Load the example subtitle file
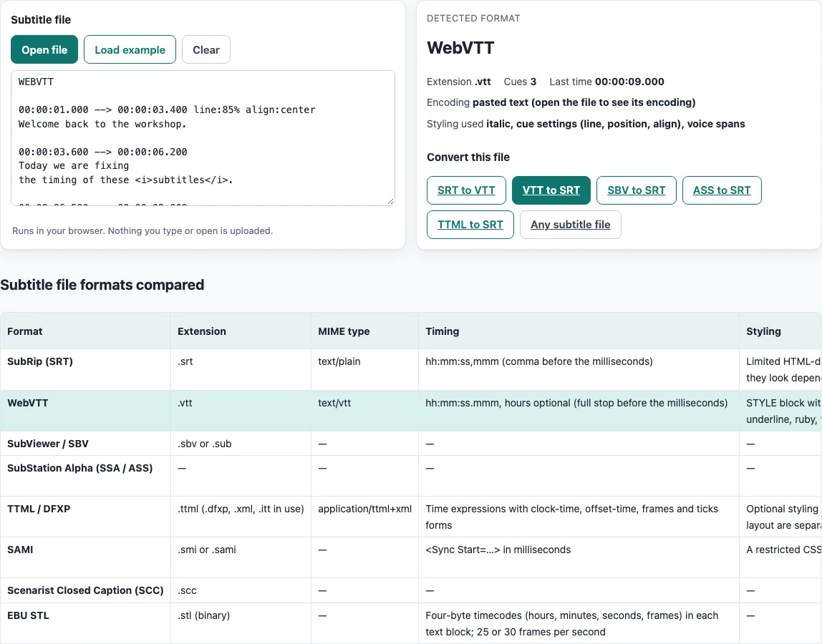822x644 pixels. tap(130, 49)
